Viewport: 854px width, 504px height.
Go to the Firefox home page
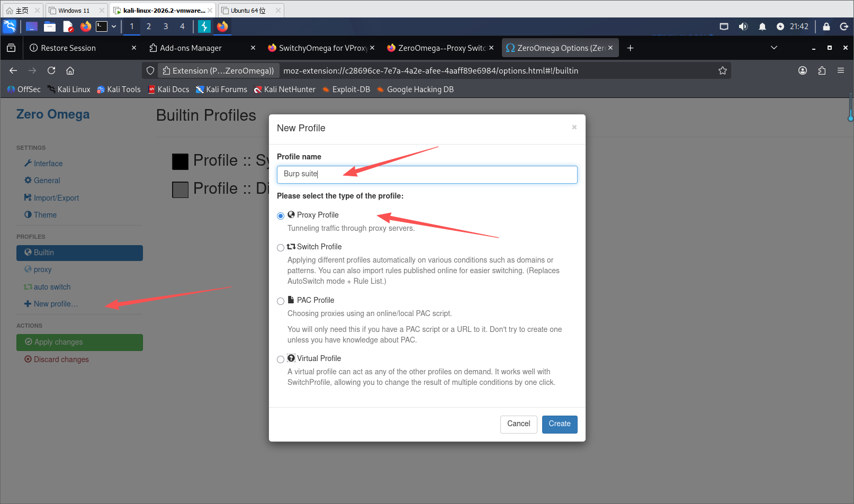coord(70,70)
